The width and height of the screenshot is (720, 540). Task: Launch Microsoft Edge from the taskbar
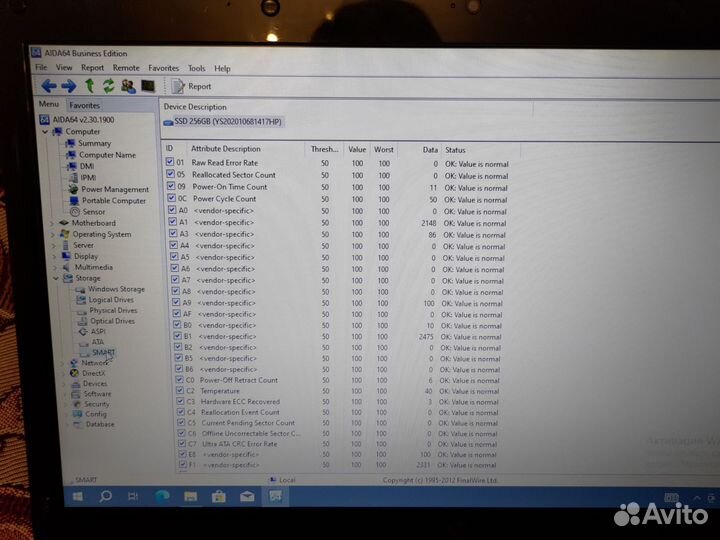pyautogui.click(x=162, y=496)
